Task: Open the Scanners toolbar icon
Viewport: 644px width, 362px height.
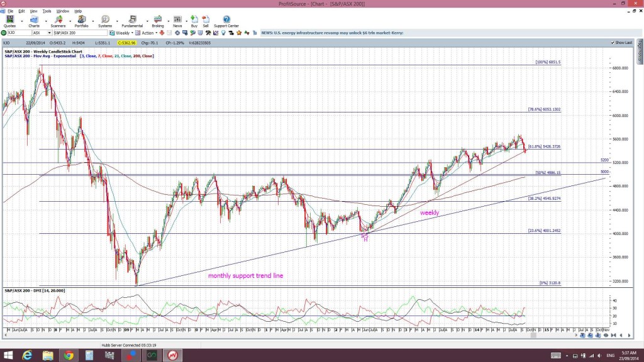Action: click(58, 19)
